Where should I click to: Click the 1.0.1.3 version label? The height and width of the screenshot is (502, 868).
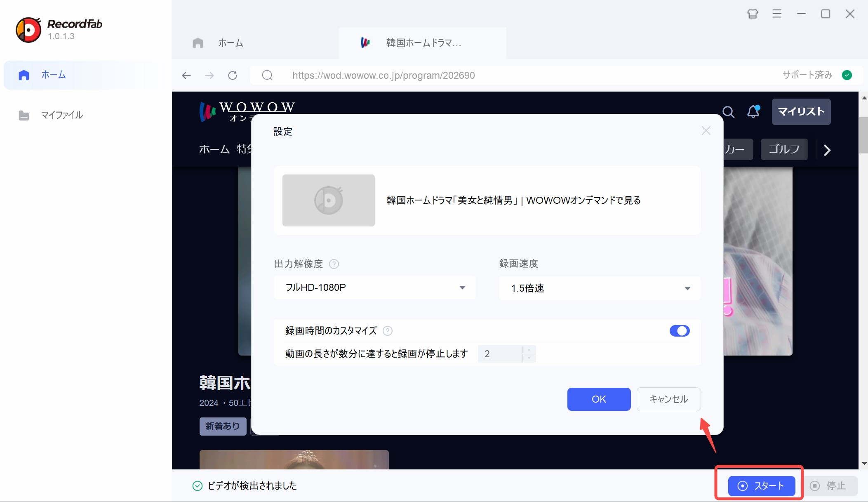(x=61, y=36)
